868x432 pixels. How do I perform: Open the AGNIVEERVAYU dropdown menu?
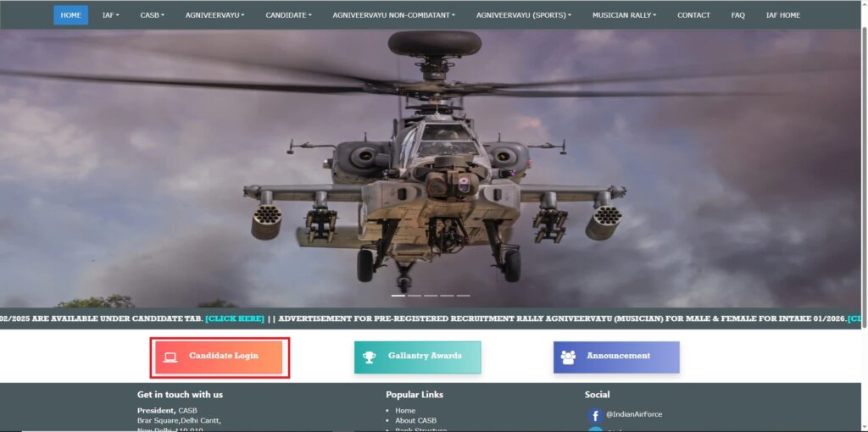pyautogui.click(x=214, y=15)
